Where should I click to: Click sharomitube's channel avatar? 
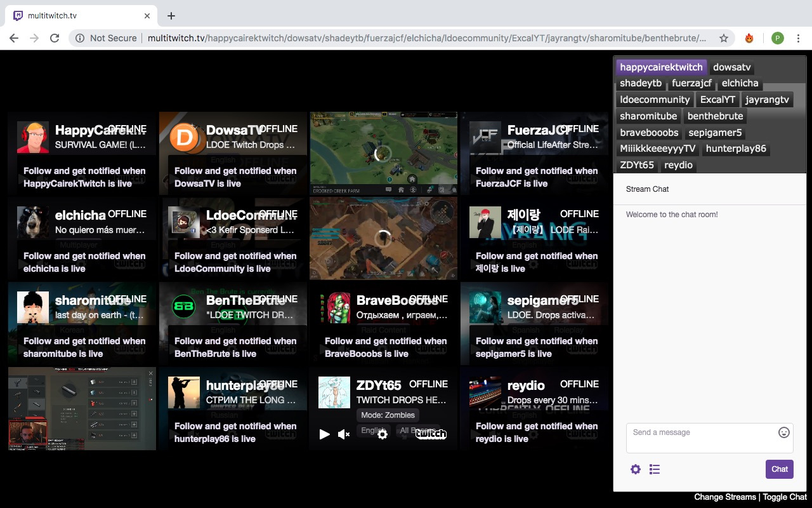pos(33,307)
